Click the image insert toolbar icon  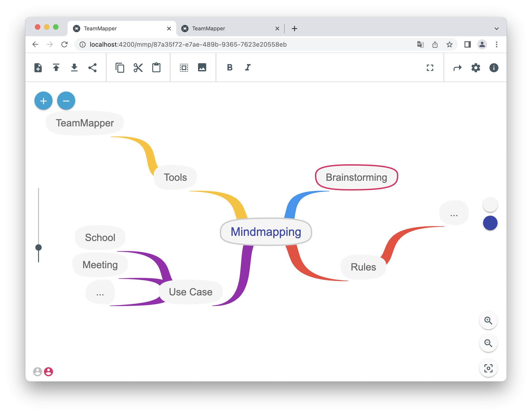(x=202, y=67)
